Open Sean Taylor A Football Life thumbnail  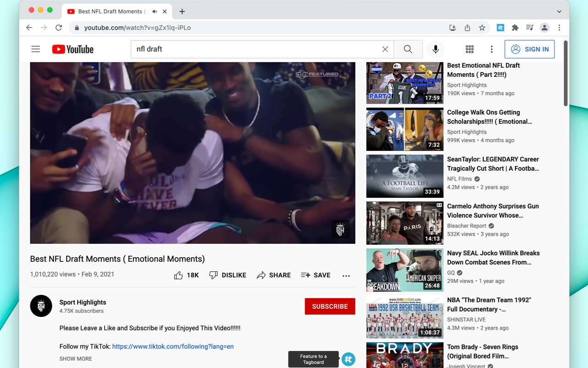405,176
